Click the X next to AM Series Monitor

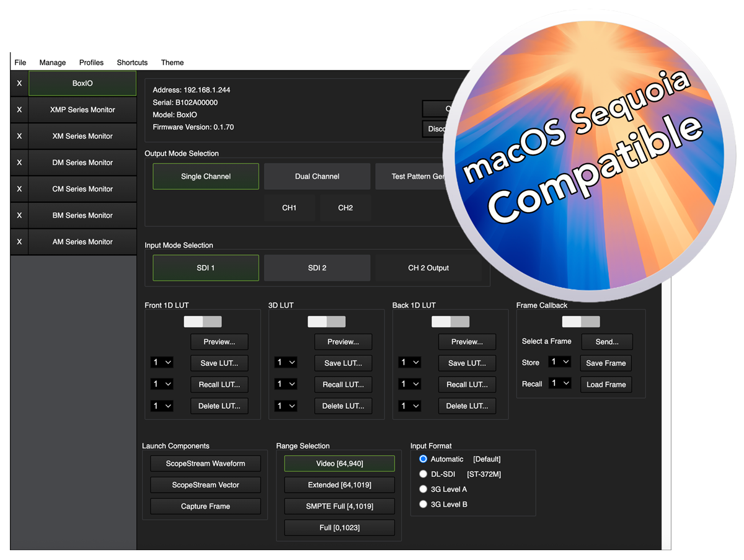point(19,242)
